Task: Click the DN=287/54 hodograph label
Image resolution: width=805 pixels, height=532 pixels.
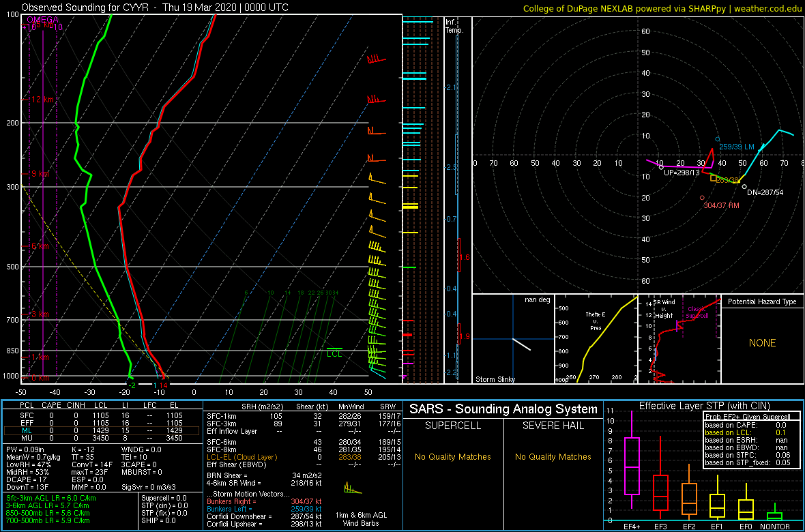Action: coord(766,193)
